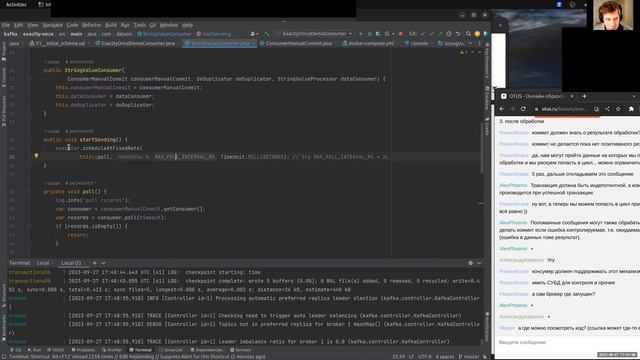640x360 pixels.
Task: Select the OTUS browser tab
Action: coord(537,96)
